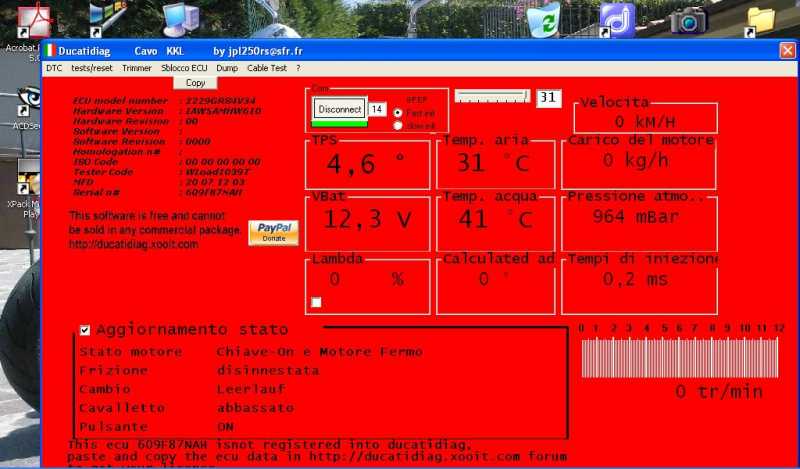Click the Tester Code line
The height and width of the screenshot is (469, 800).
tap(161, 172)
